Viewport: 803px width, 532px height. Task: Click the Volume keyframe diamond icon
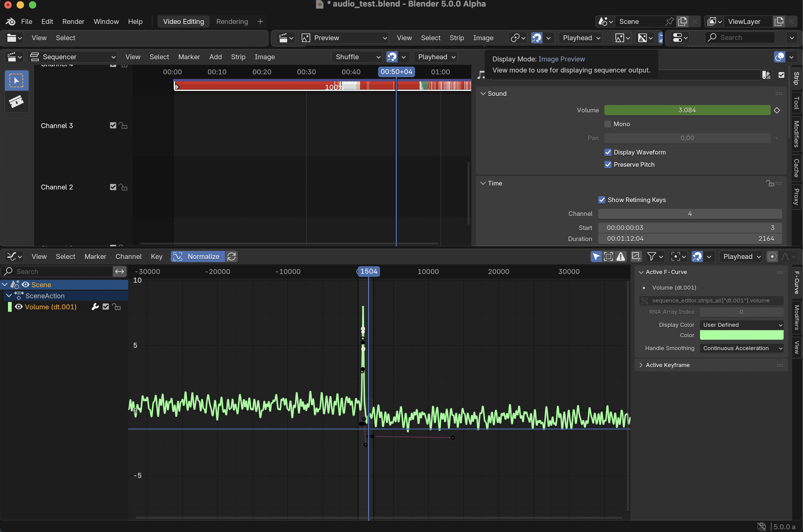(x=777, y=110)
